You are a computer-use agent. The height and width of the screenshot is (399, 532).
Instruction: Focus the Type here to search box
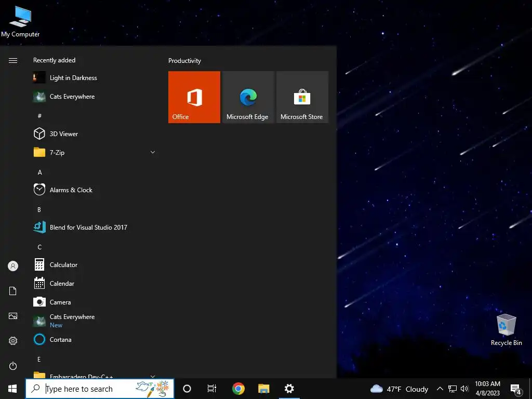coord(100,389)
